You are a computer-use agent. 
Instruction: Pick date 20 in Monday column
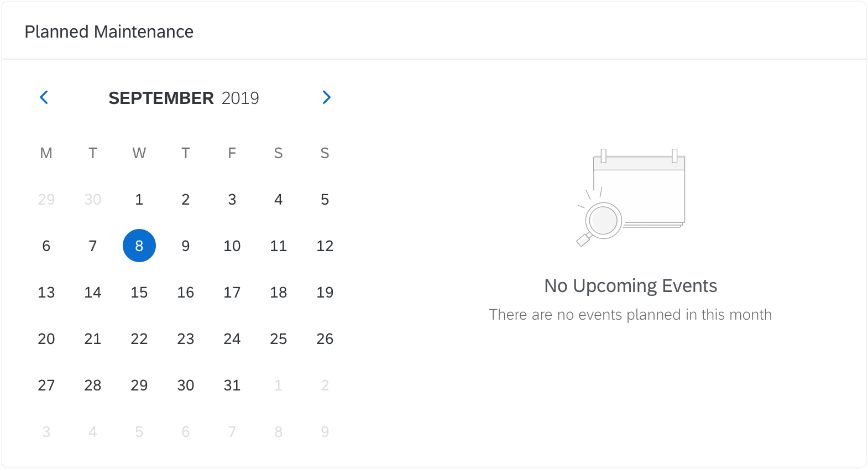[x=46, y=338]
